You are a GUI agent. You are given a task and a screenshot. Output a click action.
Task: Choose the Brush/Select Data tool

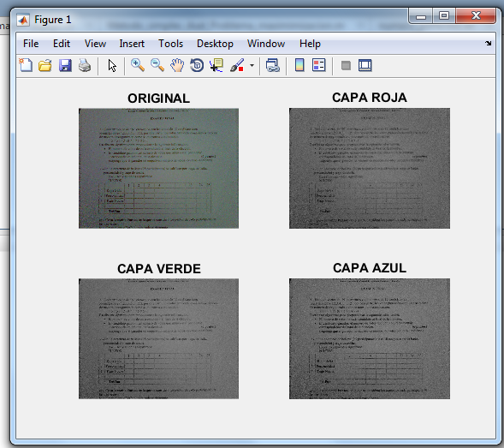(x=237, y=65)
